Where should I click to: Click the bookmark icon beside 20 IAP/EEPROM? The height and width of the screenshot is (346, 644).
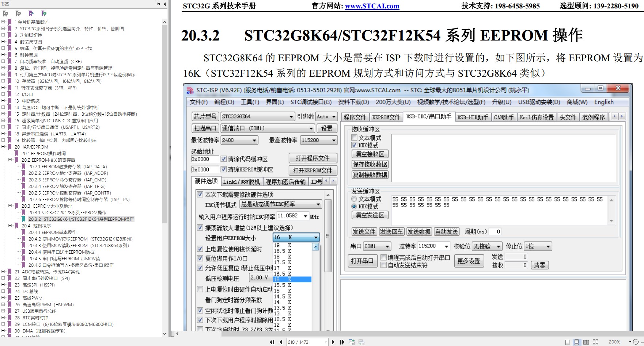tap(10, 147)
